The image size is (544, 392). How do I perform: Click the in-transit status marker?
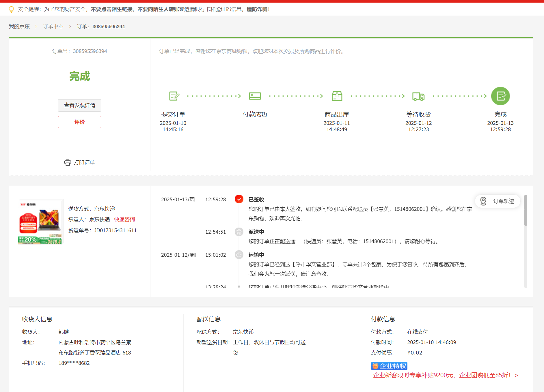239,255
